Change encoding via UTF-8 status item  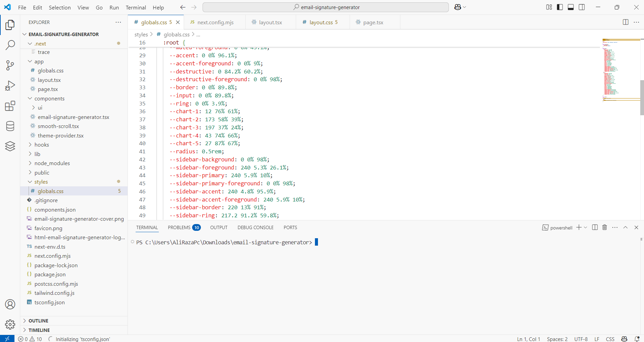(581, 339)
